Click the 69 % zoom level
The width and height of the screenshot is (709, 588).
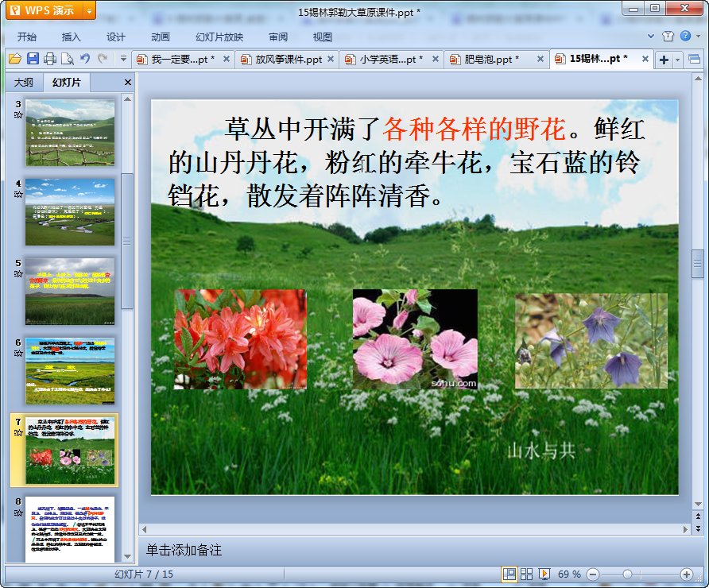(569, 574)
